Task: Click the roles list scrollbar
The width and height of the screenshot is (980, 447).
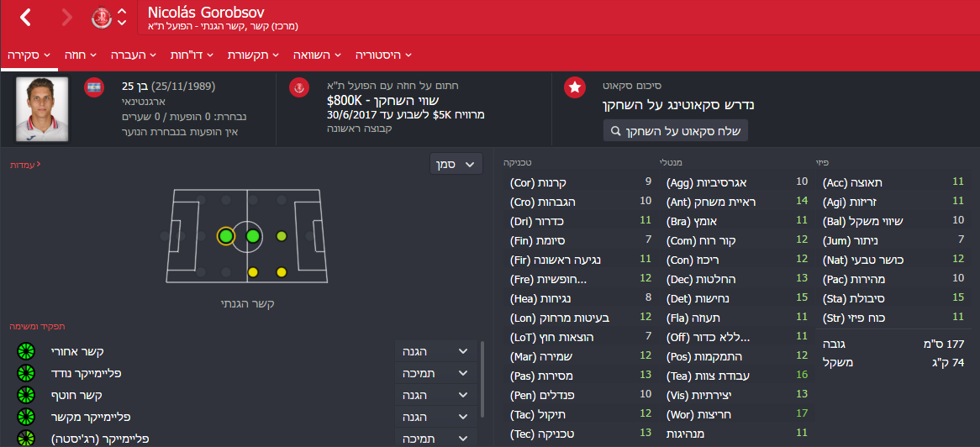Action: pyautogui.click(x=482, y=380)
